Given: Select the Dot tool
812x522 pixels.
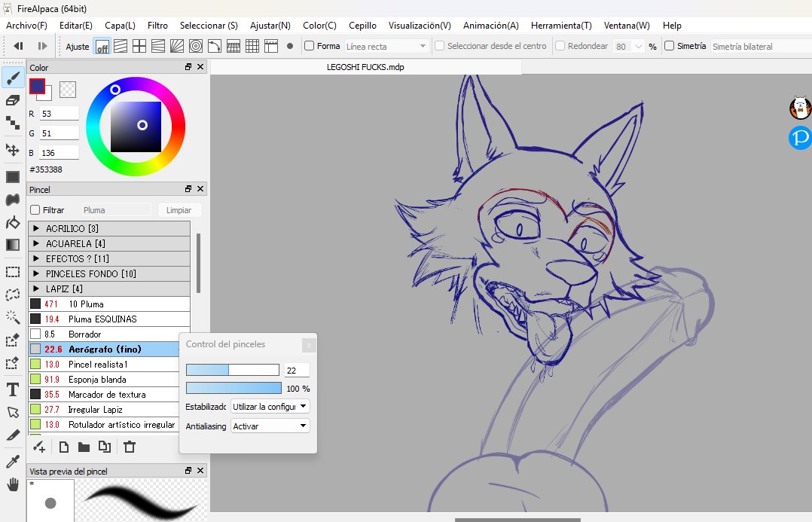Looking at the screenshot, I should click(x=13, y=123).
